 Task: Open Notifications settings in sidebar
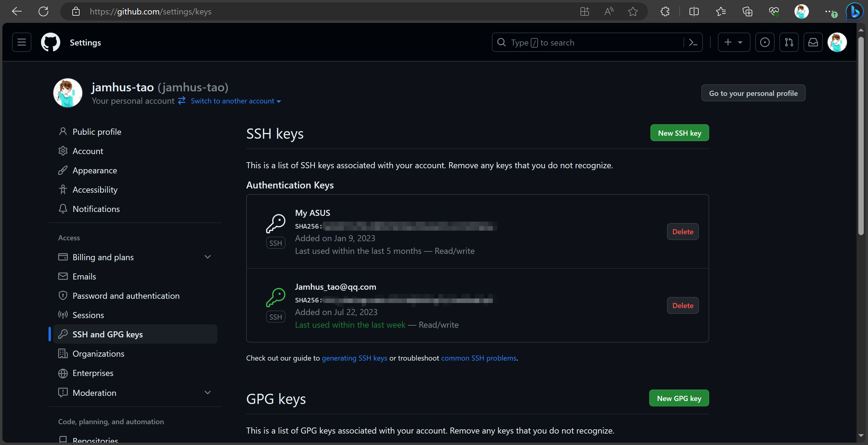click(x=135, y=209)
